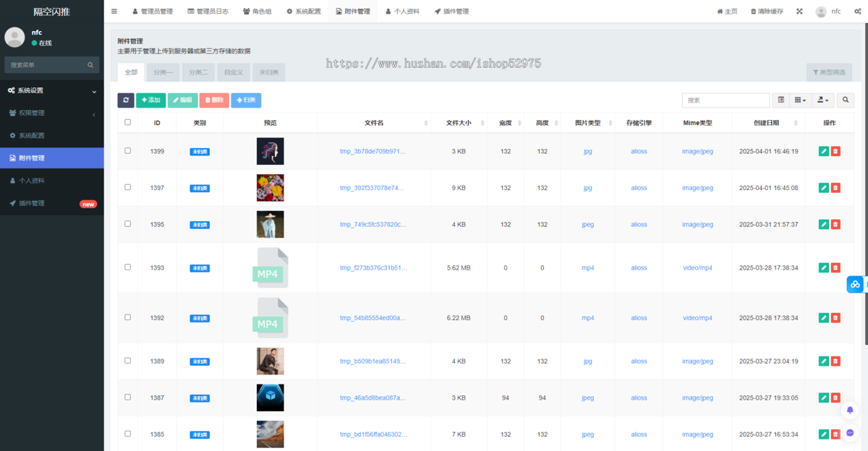Screen dimensions: 868x451
Task: Edit attachment row 1389 using the pencil icon
Action: (x=823, y=361)
